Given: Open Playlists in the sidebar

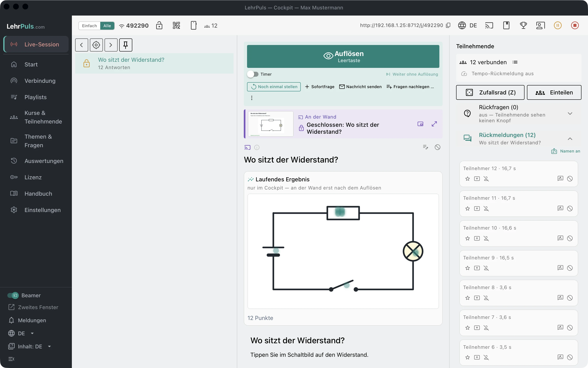Looking at the screenshot, I should point(36,97).
